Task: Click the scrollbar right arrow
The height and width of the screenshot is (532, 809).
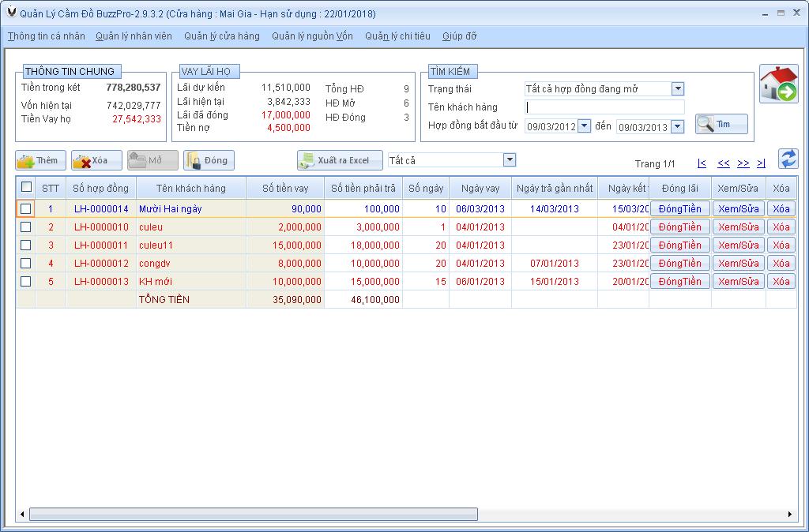Action: pyautogui.click(x=790, y=514)
